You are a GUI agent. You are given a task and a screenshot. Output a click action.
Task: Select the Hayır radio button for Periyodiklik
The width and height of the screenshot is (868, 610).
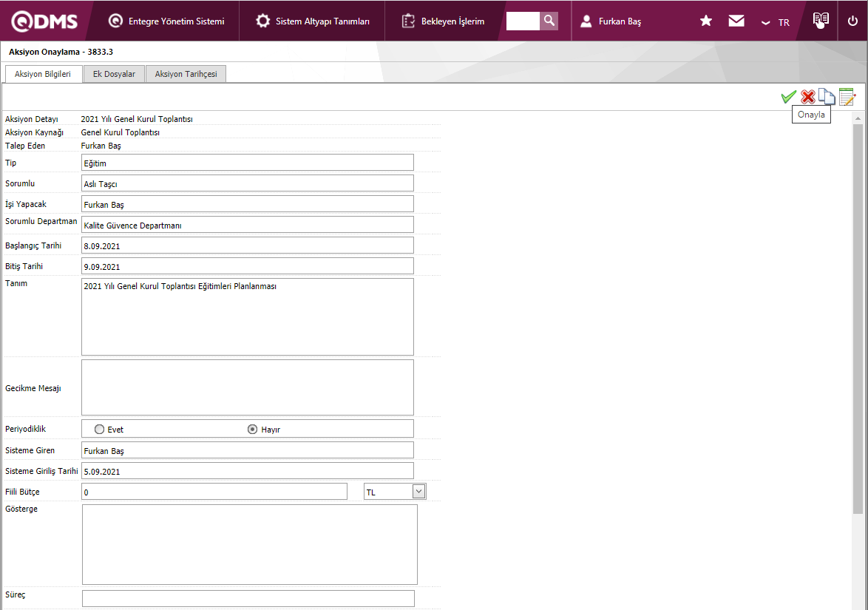pyautogui.click(x=252, y=429)
